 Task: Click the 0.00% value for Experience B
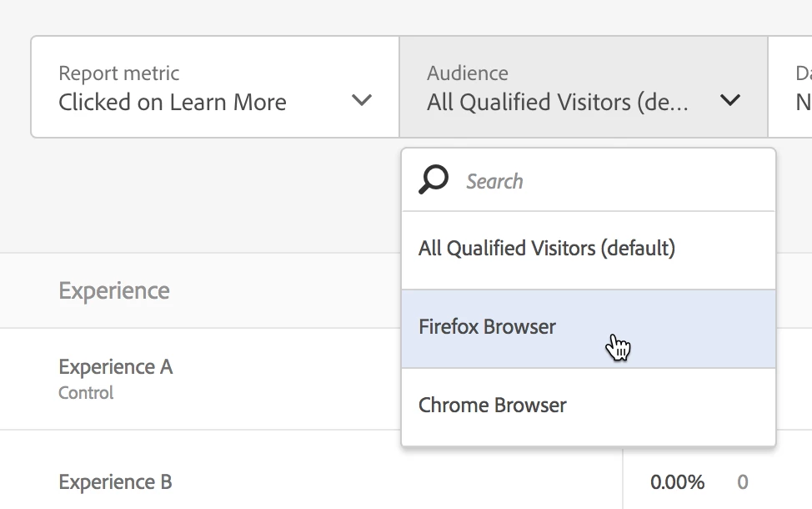pyautogui.click(x=677, y=482)
